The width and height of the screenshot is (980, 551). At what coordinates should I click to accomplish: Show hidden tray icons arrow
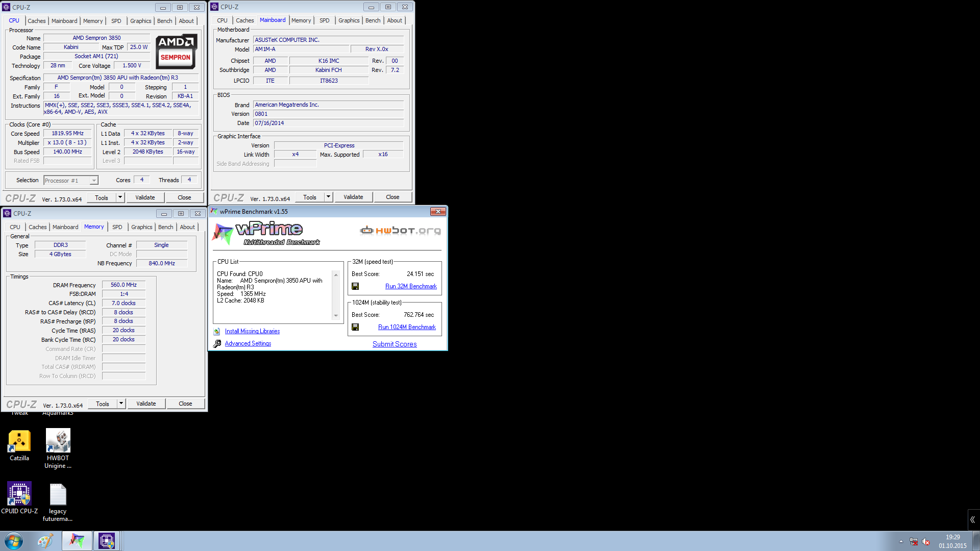pyautogui.click(x=901, y=541)
